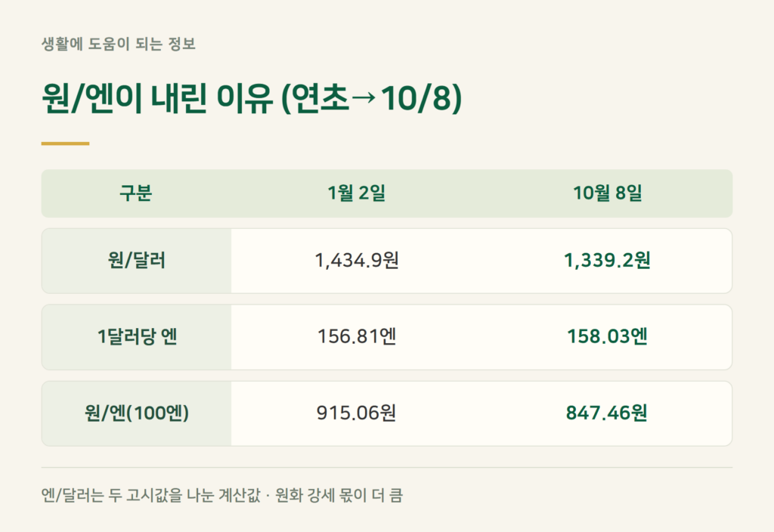Click the value '1,339.2원'

(607, 260)
